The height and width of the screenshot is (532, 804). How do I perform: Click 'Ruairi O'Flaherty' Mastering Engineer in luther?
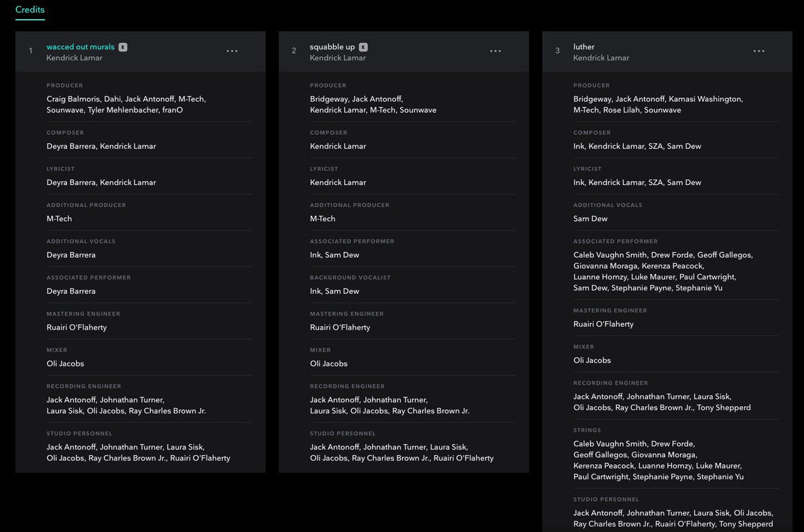click(603, 324)
